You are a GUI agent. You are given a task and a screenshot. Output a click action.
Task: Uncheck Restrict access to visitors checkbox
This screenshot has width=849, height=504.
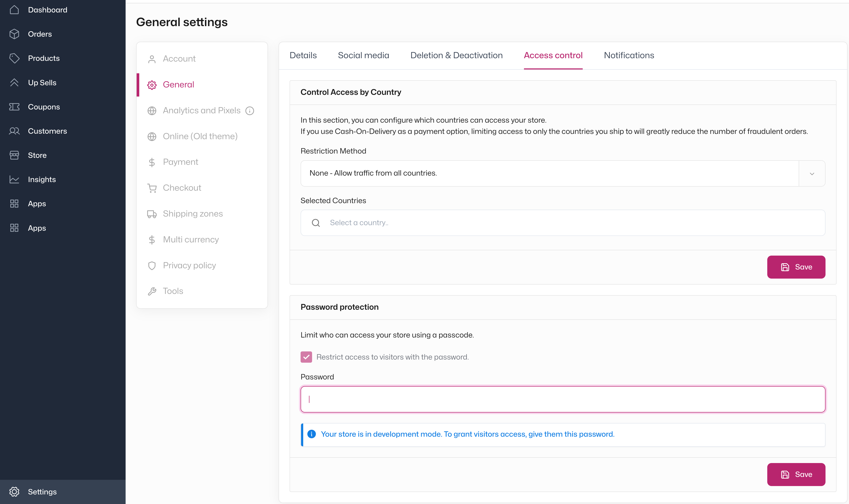coord(306,357)
